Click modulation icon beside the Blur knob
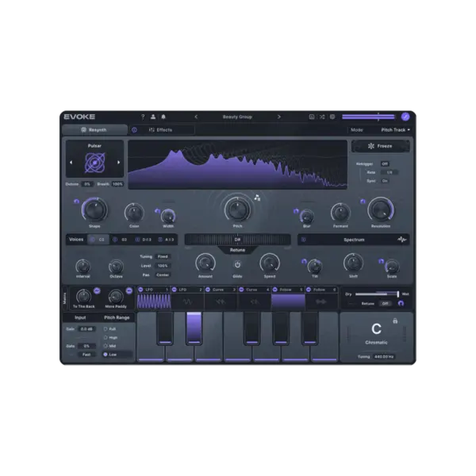Screen dimensions: 476x476 pyautogui.click(x=296, y=211)
